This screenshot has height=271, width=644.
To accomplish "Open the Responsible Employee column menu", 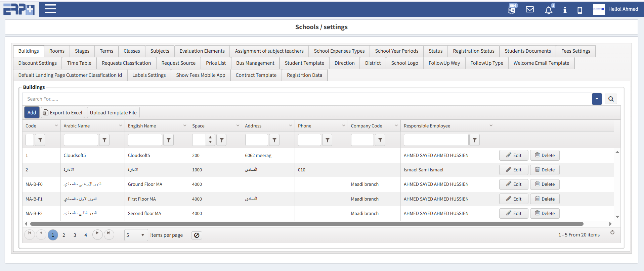I will [491, 126].
